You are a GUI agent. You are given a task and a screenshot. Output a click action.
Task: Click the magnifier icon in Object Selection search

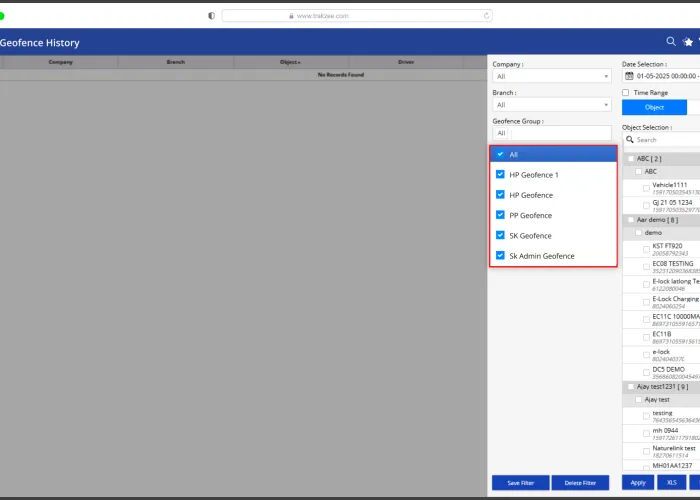pyautogui.click(x=629, y=140)
